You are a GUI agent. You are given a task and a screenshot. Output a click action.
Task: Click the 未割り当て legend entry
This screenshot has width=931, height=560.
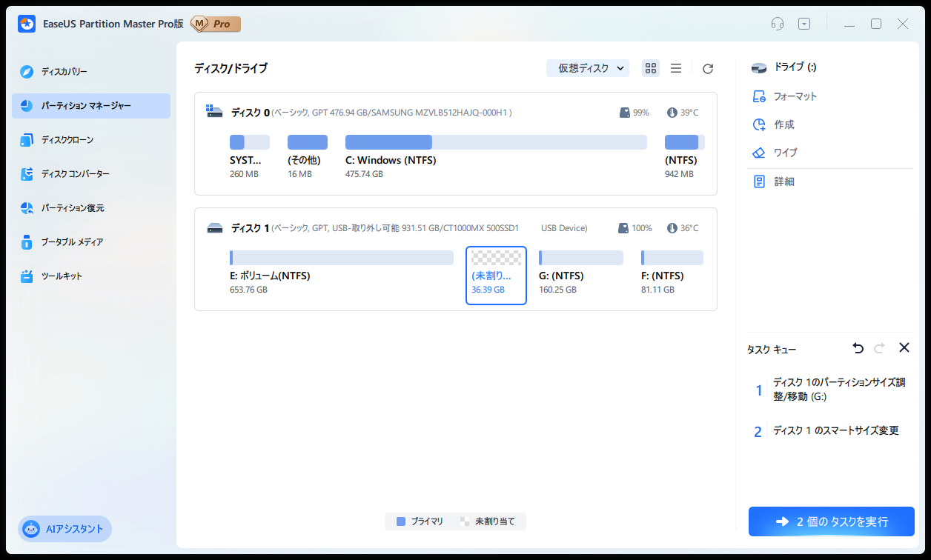coord(488,521)
